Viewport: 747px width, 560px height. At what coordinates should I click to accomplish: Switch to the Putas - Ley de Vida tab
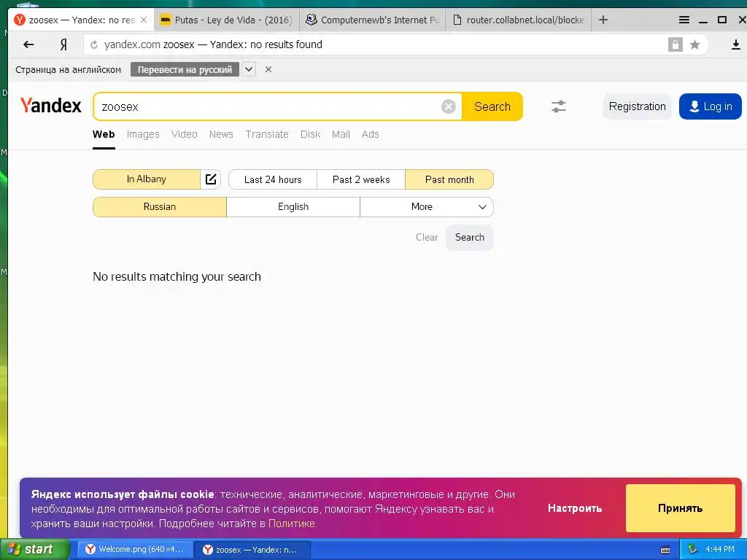tap(227, 20)
